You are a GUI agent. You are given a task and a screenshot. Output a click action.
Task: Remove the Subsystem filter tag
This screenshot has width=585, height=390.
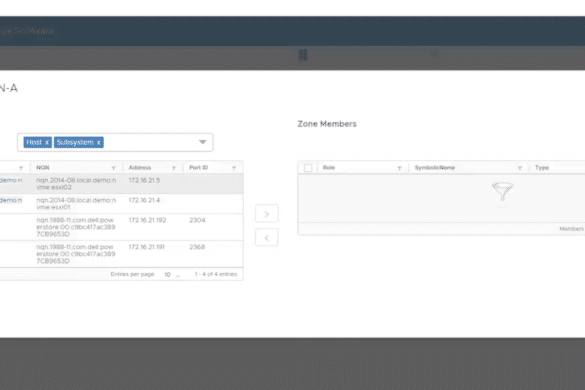[98, 143]
